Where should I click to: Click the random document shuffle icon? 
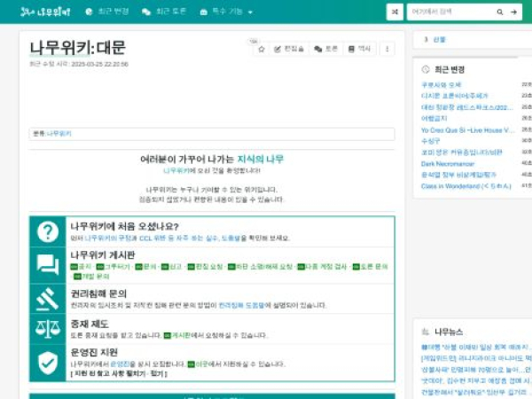pos(395,12)
